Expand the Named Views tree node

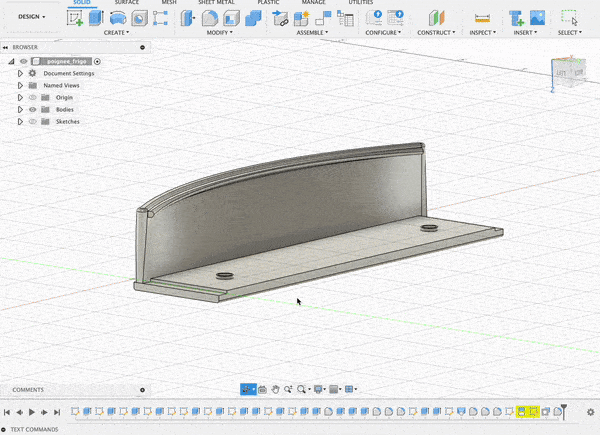coord(20,85)
